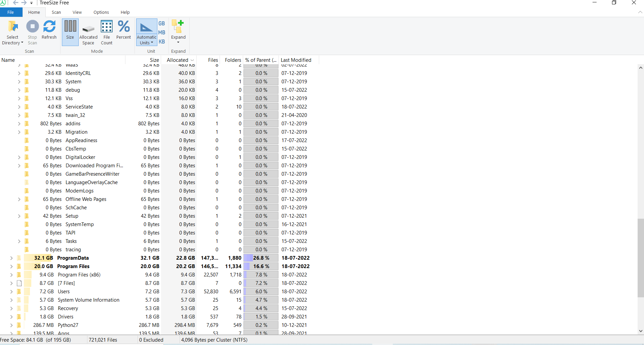Open the Help ribbon tab
644x345 pixels.
click(125, 12)
